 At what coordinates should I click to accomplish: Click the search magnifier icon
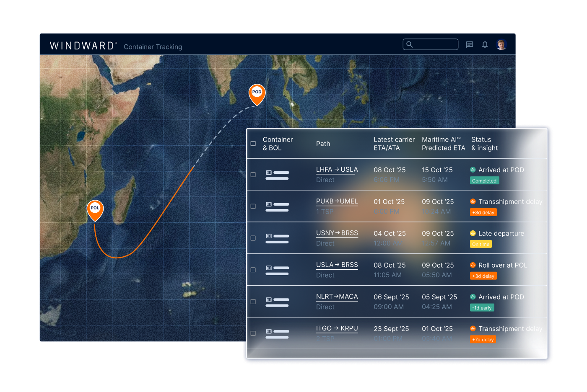point(410,44)
